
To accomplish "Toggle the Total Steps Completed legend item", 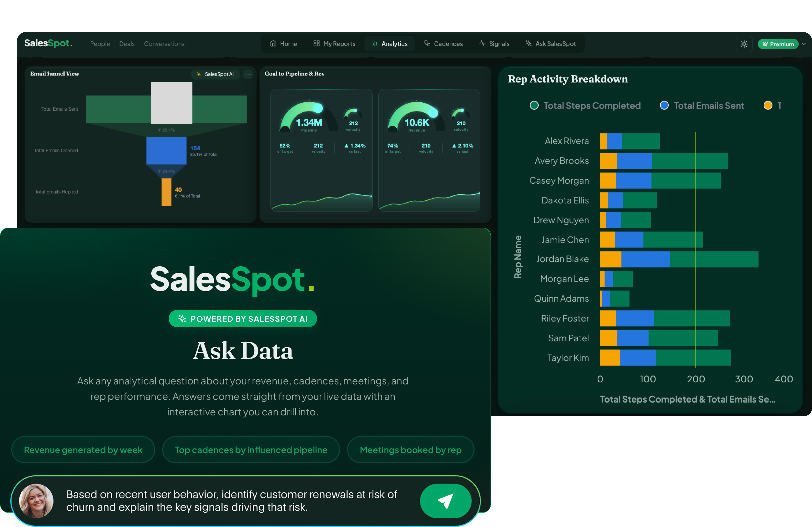I will tap(585, 106).
